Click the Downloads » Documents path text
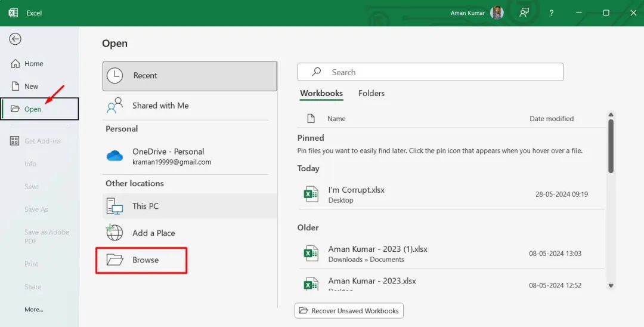This screenshot has width=644, height=327. point(366,260)
